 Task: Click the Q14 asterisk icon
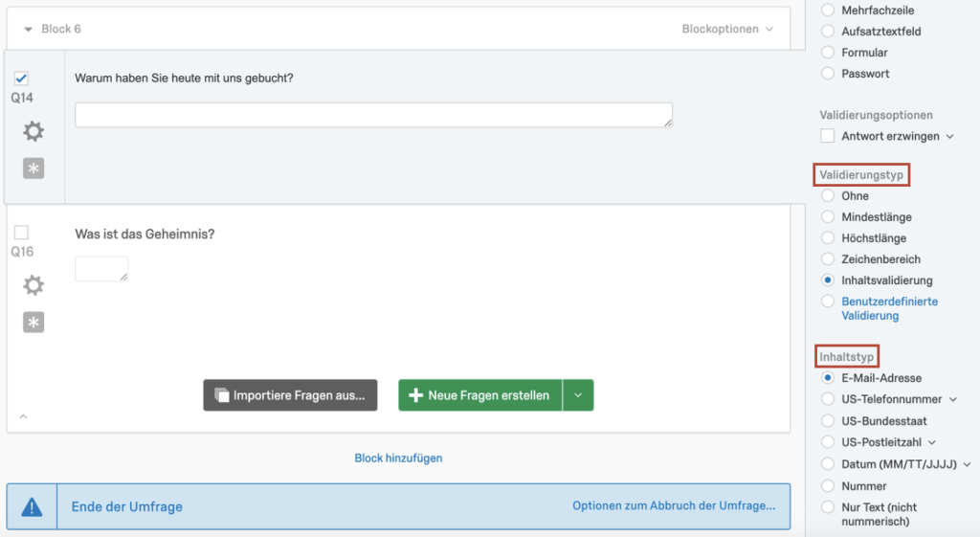[x=33, y=168]
